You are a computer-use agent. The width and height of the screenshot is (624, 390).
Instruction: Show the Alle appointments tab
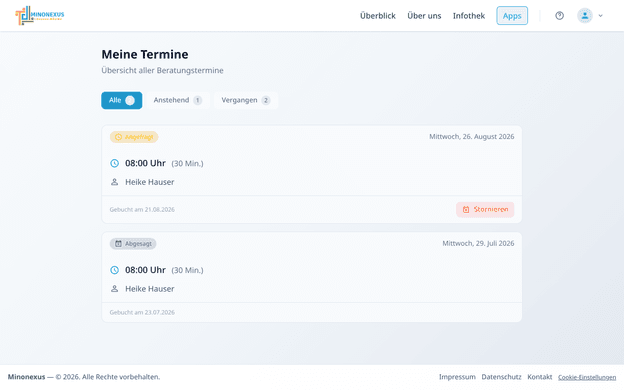121,100
